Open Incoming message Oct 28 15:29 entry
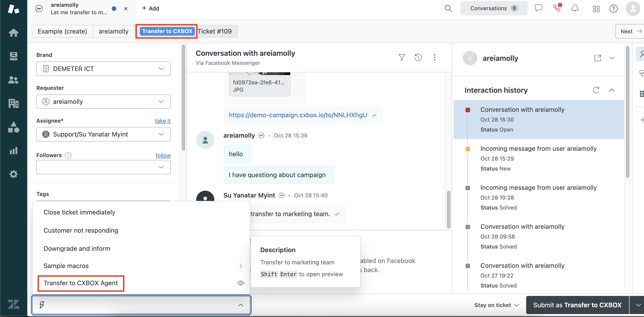This screenshot has height=317, width=644. 538,158
